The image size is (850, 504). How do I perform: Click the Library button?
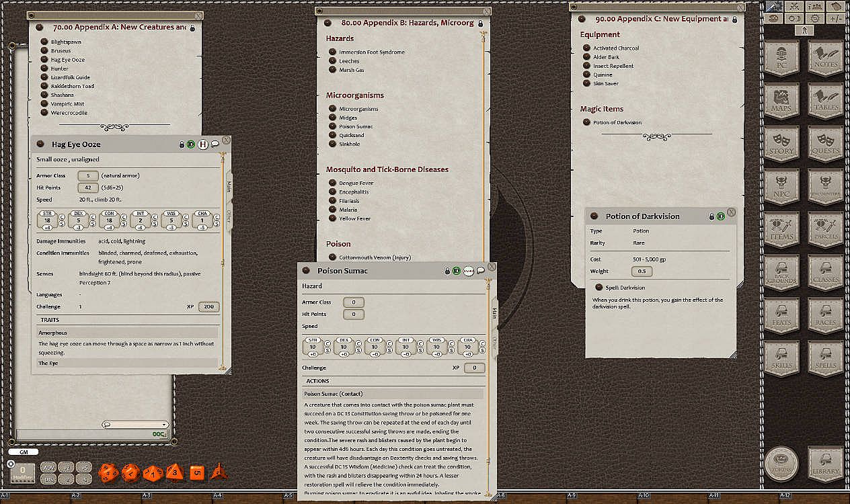825,464
